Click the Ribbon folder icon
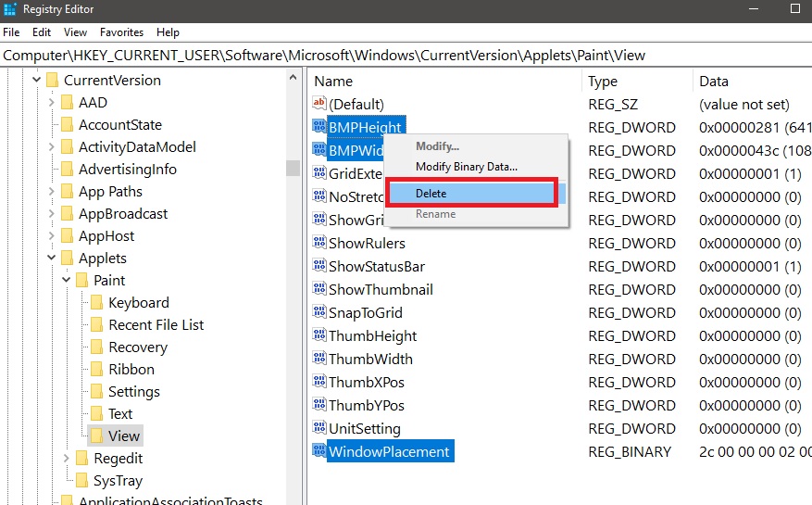This screenshot has width=812, height=505. point(97,370)
